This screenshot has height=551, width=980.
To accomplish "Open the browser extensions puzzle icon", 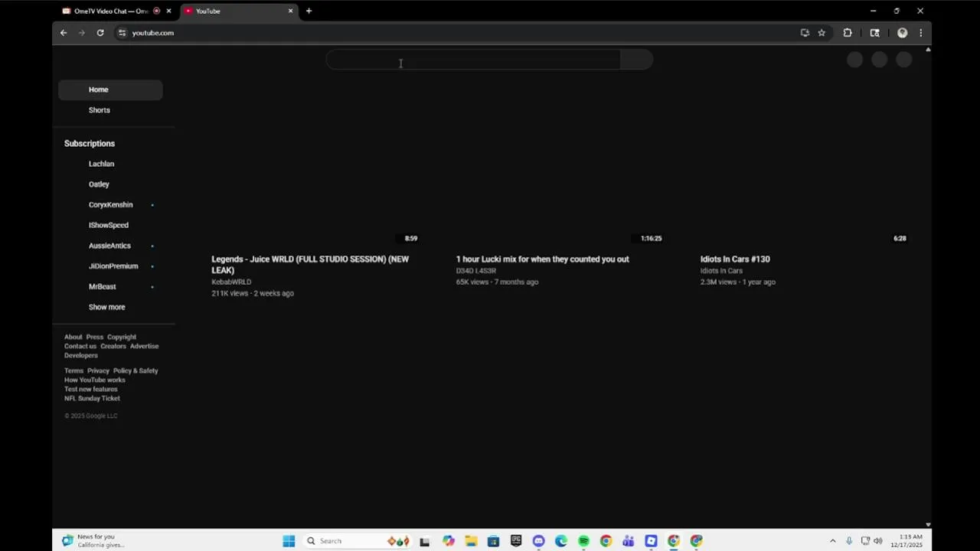I will pos(848,33).
